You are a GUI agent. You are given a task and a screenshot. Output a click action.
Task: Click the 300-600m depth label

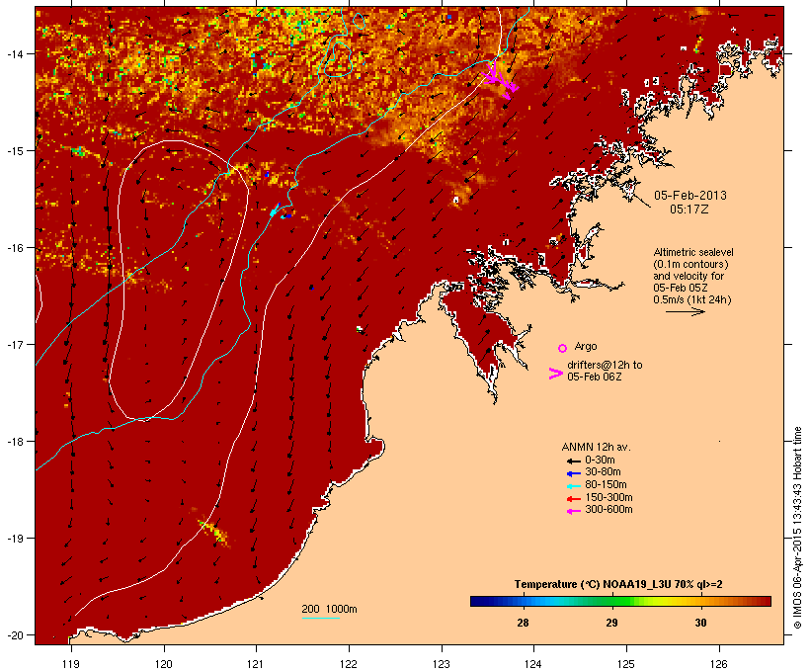[x=608, y=510]
